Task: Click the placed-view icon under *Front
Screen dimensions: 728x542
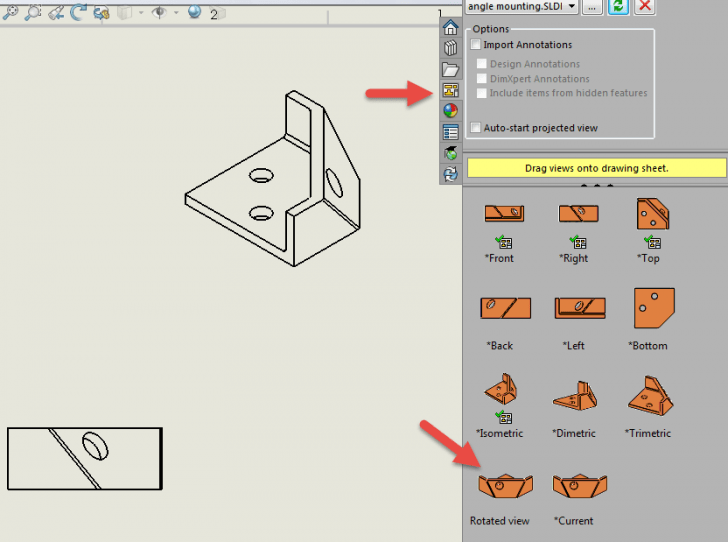Action: (x=503, y=242)
